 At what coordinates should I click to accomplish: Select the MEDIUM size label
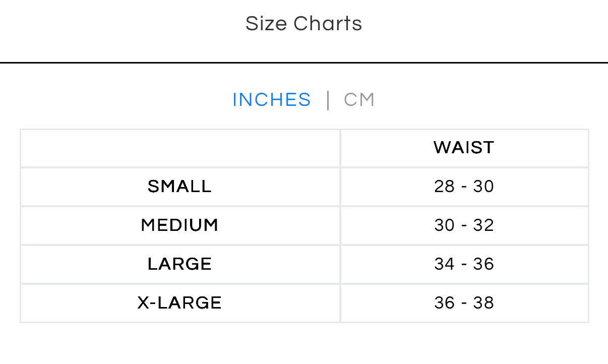click(179, 225)
